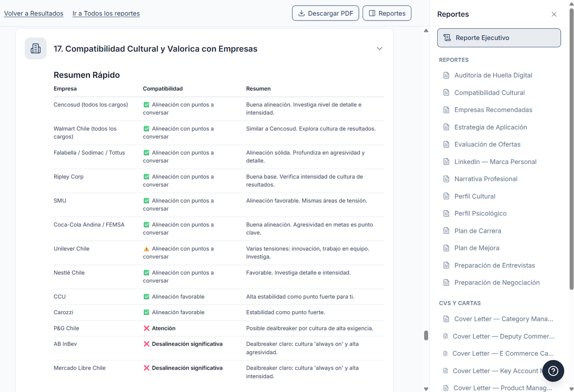Click the document icon next to Preparación de Entrevistas
Viewport: 574px width, 392px height.
(x=446, y=265)
